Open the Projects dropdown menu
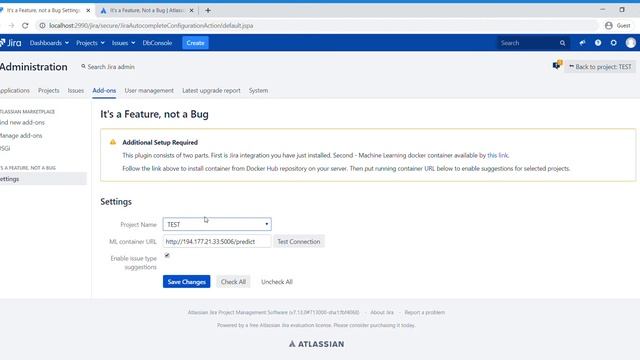Screen dimensions: 640x360 [x=90, y=43]
